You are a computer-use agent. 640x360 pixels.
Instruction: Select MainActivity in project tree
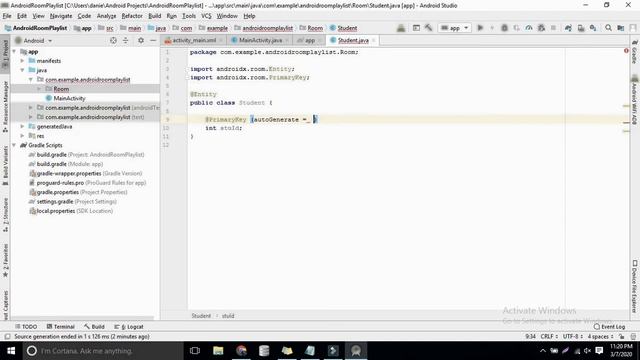point(69,98)
